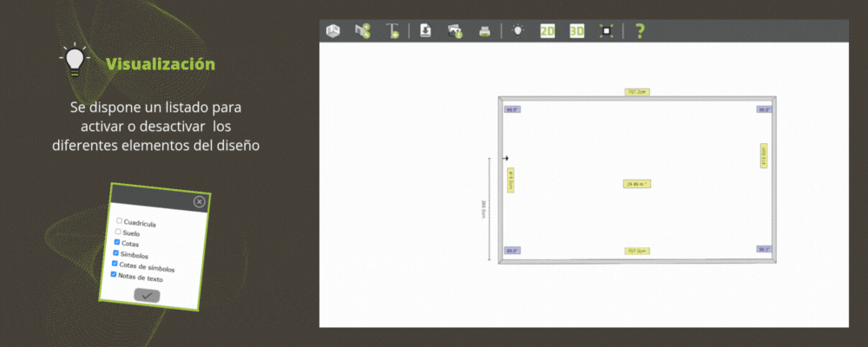Uncheck Cotas de símbolos option

114,263
